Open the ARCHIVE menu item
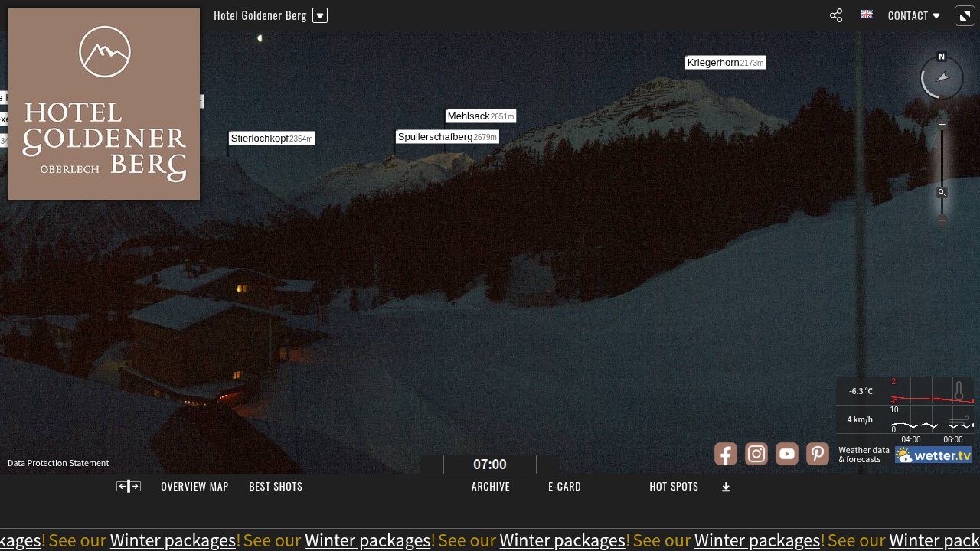The height and width of the screenshot is (551, 980). pyautogui.click(x=490, y=487)
